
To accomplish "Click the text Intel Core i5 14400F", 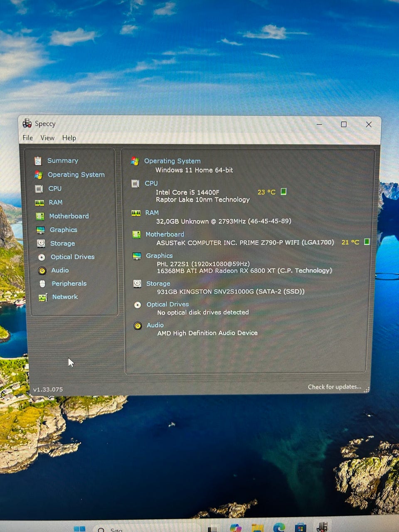I will click(x=187, y=192).
